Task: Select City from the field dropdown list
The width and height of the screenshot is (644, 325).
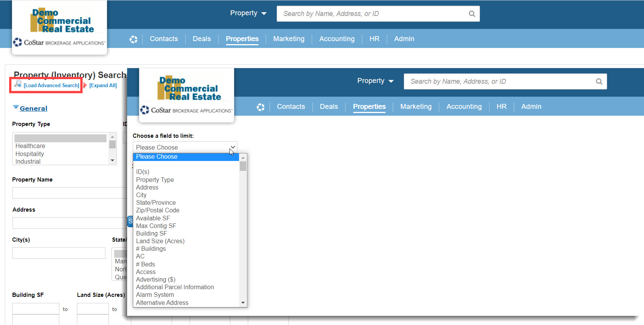Action: tap(186, 195)
